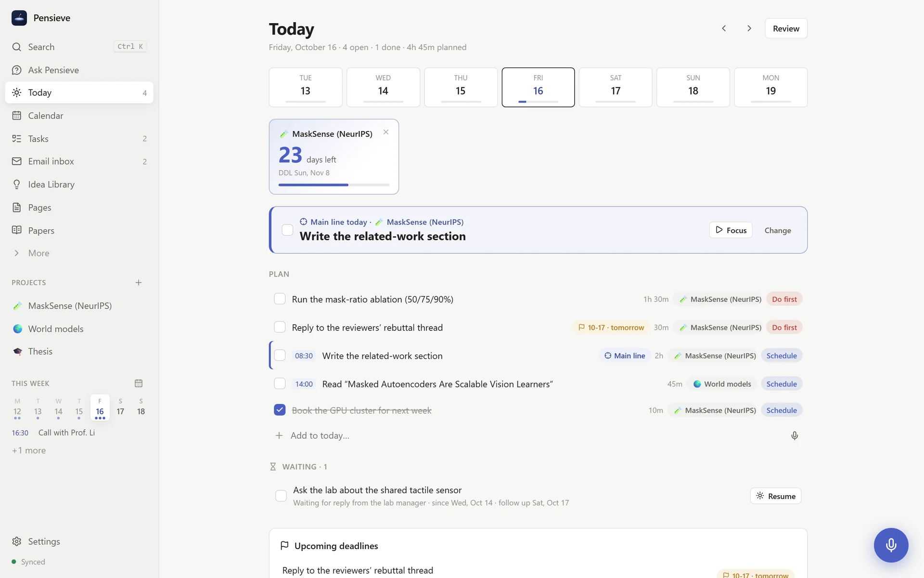Select the Today sidebar item
This screenshot has width=924, height=578.
pyautogui.click(x=79, y=92)
